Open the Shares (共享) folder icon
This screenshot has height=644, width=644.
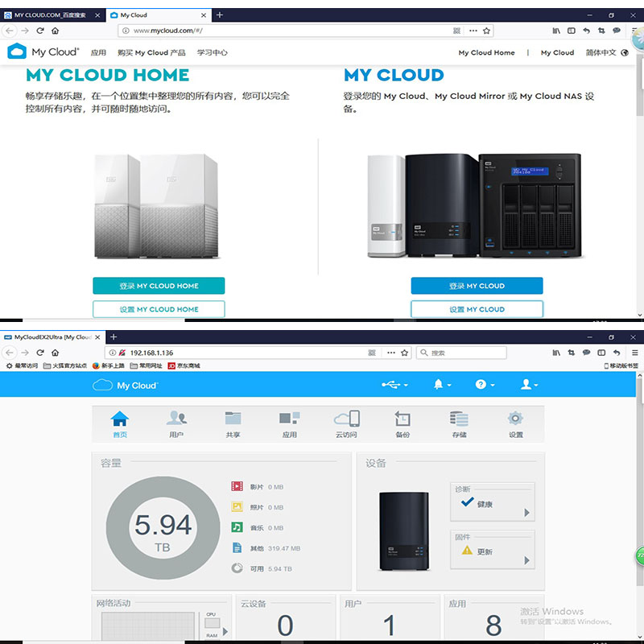pyautogui.click(x=233, y=423)
